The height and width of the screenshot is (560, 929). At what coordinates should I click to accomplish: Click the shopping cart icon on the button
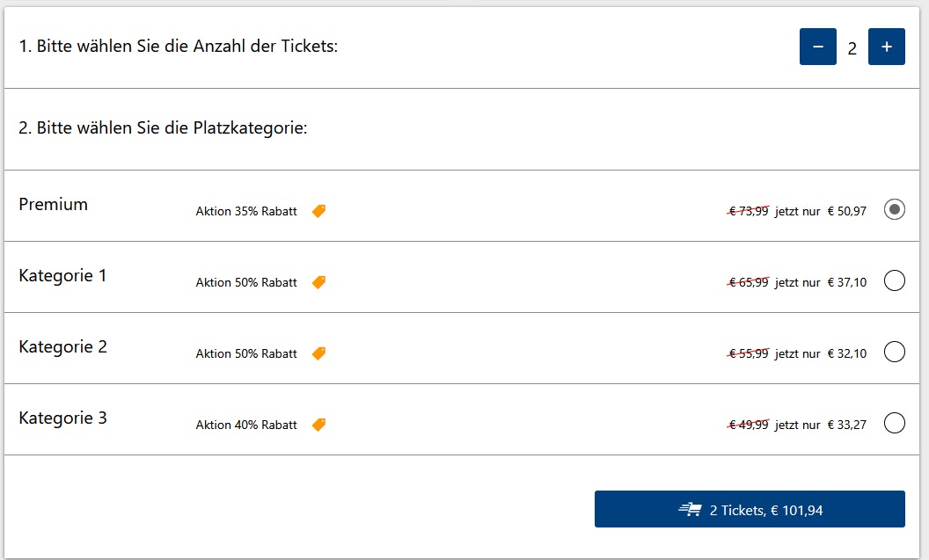[691, 510]
